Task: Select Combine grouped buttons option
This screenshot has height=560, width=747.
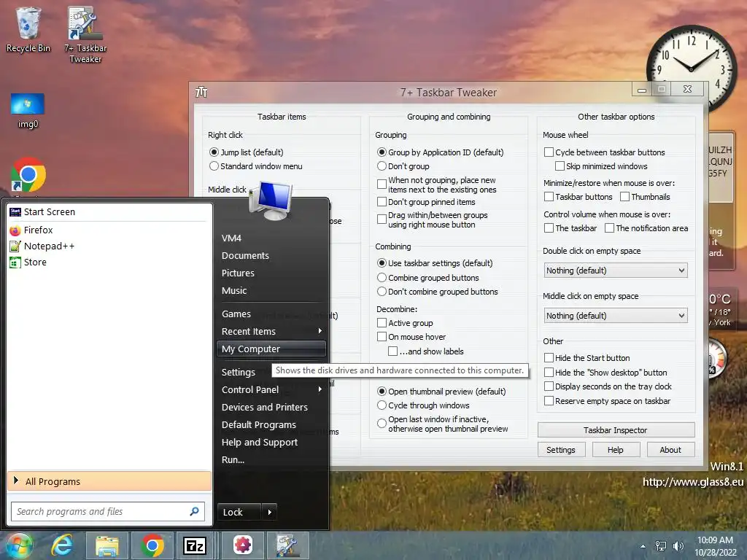Action: pyautogui.click(x=382, y=278)
